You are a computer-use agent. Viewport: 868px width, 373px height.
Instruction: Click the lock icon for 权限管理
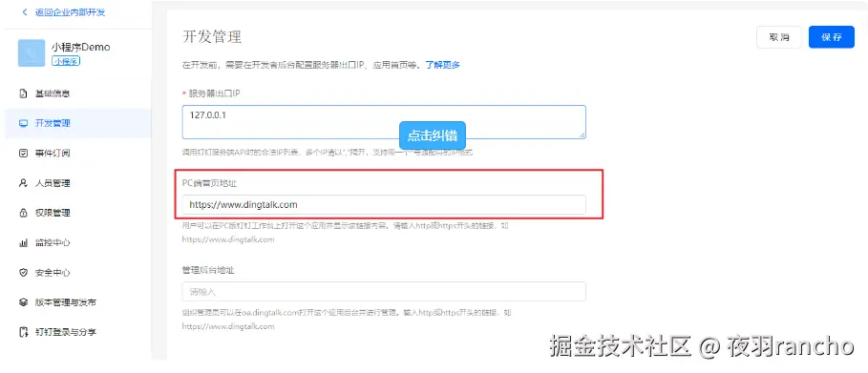(23, 213)
